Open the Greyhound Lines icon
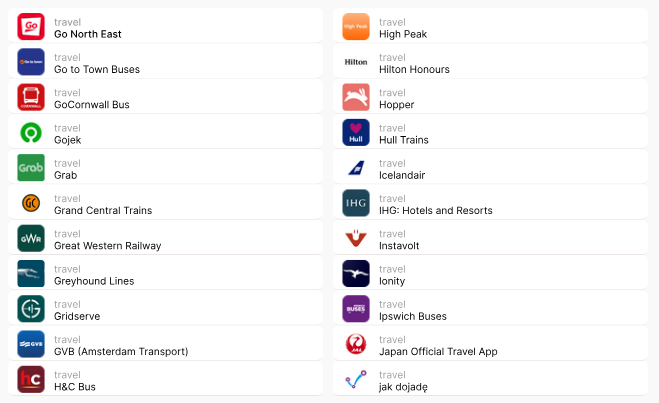 [x=31, y=274]
